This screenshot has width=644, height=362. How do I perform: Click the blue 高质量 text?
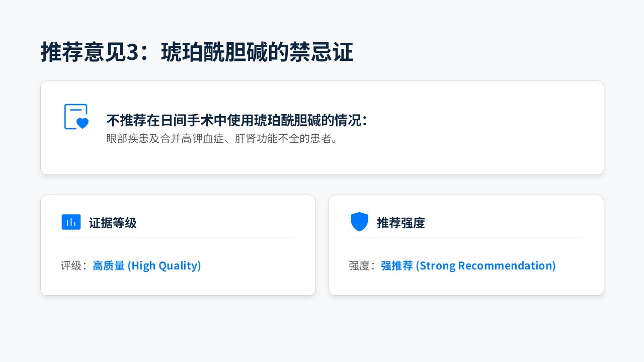[109, 265]
